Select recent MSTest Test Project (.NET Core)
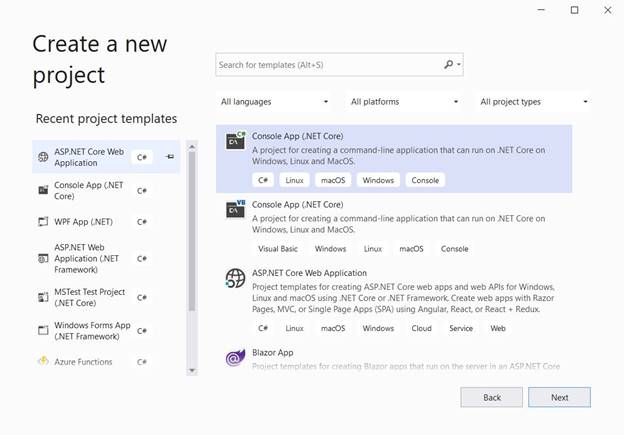This screenshot has width=624, height=435. (106, 297)
